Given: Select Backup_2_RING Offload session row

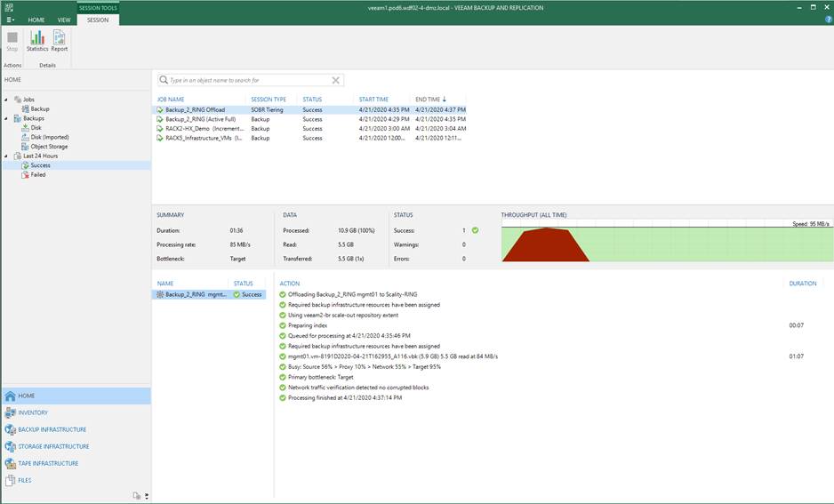Looking at the screenshot, I should click(x=311, y=110).
